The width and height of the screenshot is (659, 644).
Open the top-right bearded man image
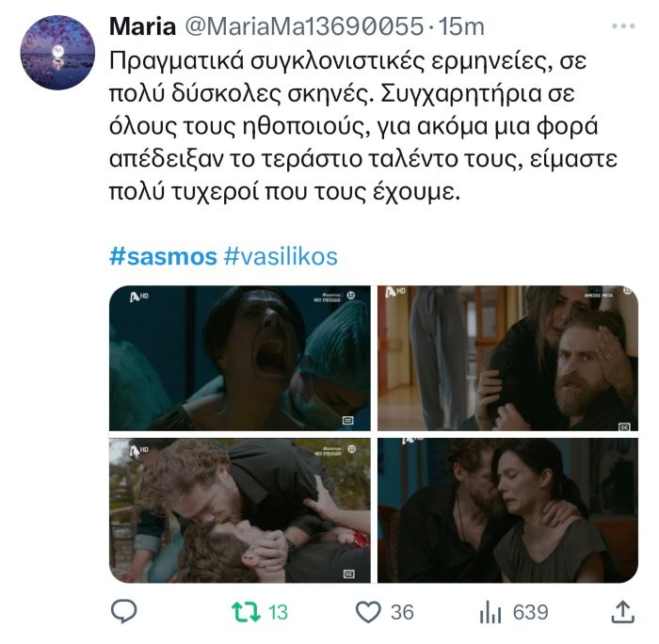coord(507,358)
